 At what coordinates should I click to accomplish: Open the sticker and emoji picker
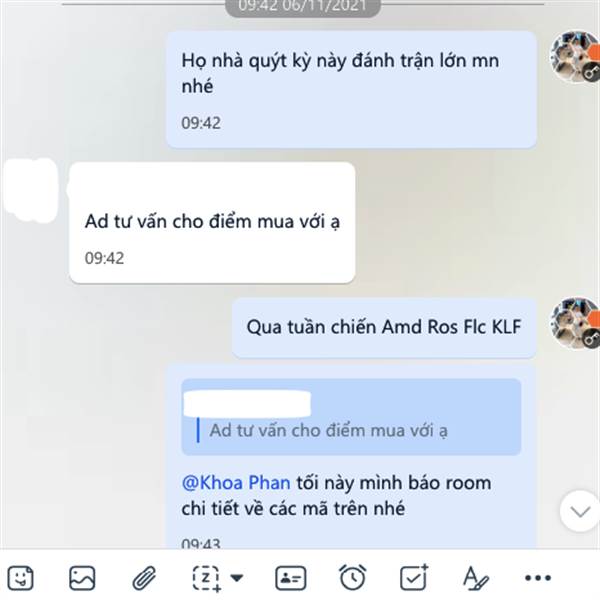coord(20,578)
